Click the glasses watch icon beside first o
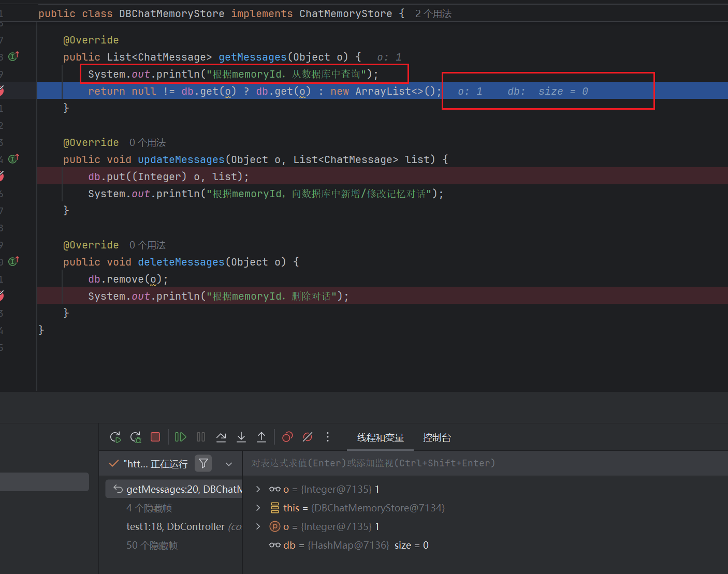The image size is (728, 574). point(275,489)
